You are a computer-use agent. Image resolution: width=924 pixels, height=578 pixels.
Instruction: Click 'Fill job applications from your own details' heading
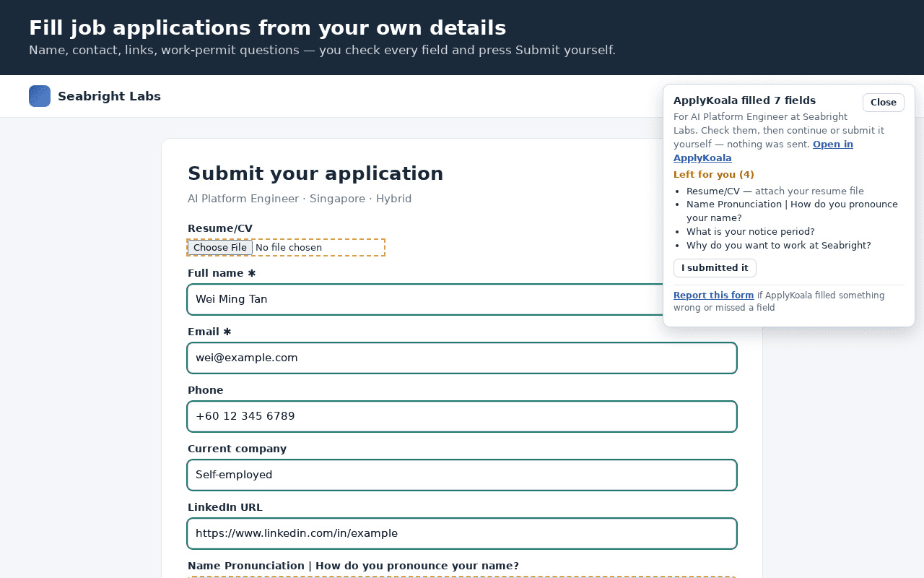tap(267, 28)
